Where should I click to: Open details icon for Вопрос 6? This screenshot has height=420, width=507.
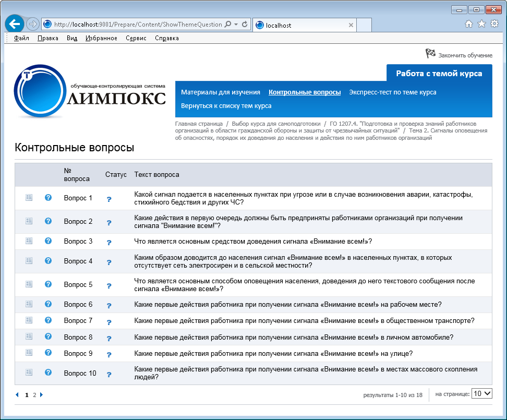coord(29,304)
